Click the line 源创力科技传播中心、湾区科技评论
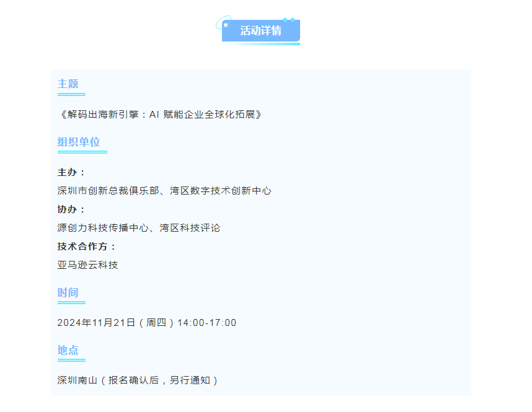532x412 pixels. [x=139, y=228]
